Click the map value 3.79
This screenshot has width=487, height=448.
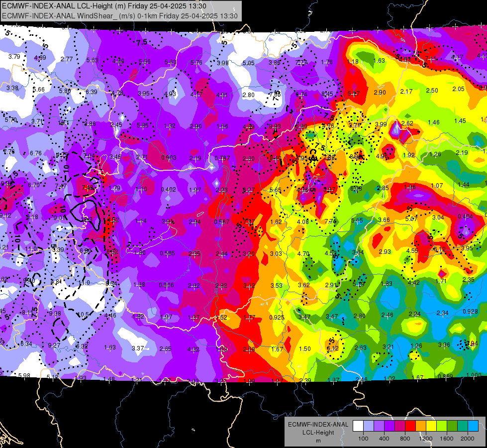pos(14,57)
